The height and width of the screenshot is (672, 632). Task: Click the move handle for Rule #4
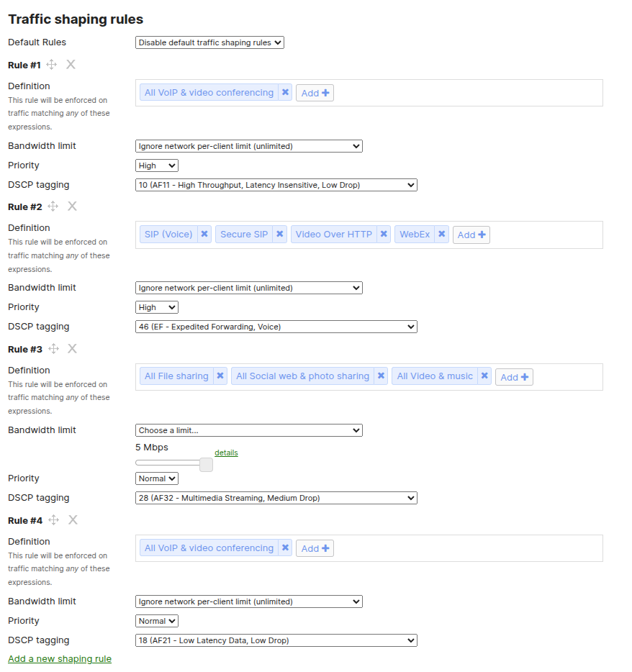[x=53, y=520]
